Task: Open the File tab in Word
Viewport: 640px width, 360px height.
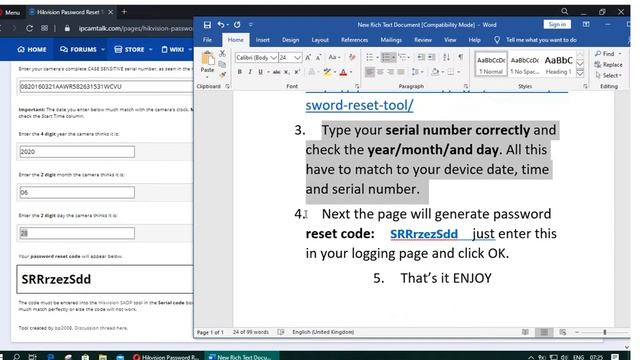Action: click(x=207, y=40)
